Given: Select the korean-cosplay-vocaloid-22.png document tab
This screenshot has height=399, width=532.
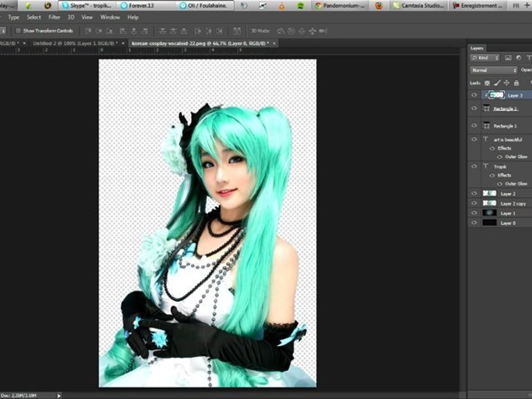Looking at the screenshot, I should click(200, 43).
